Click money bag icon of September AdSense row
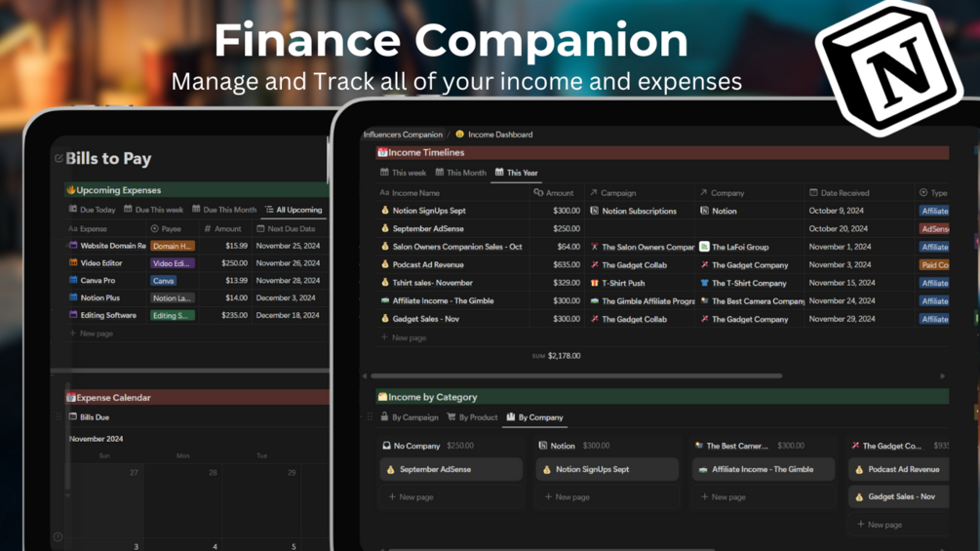Screen dimensions: 980x551 coord(385,228)
